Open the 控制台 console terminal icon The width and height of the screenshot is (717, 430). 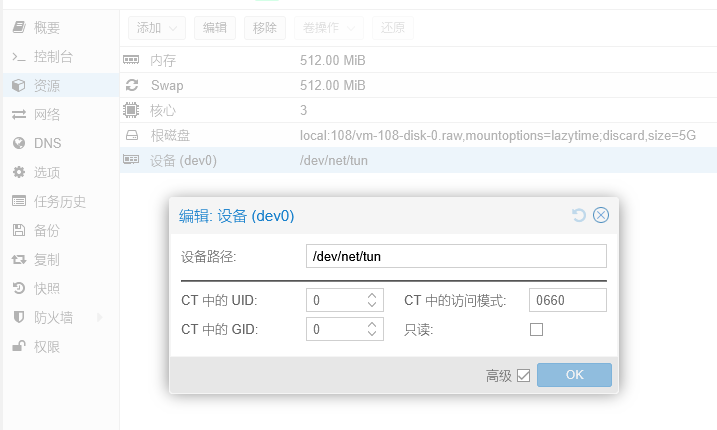click(19, 57)
